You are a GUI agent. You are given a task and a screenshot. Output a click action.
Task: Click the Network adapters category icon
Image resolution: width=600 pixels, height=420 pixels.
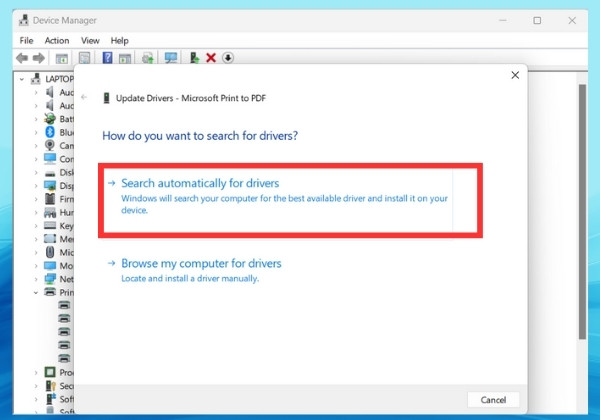pyautogui.click(x=50, y=279)
